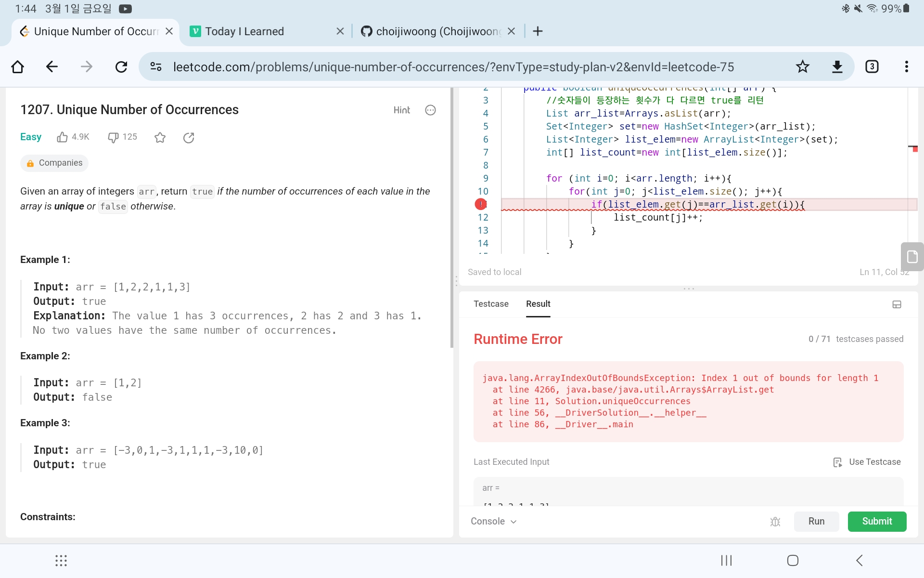Share the problem with share icon
Screen dimensions: 924x578
click(189, 138)
